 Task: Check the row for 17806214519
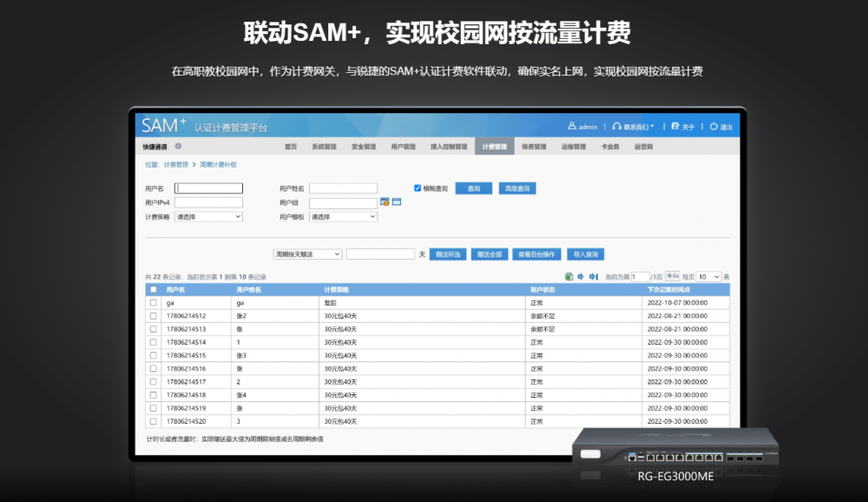pos(154,408)
